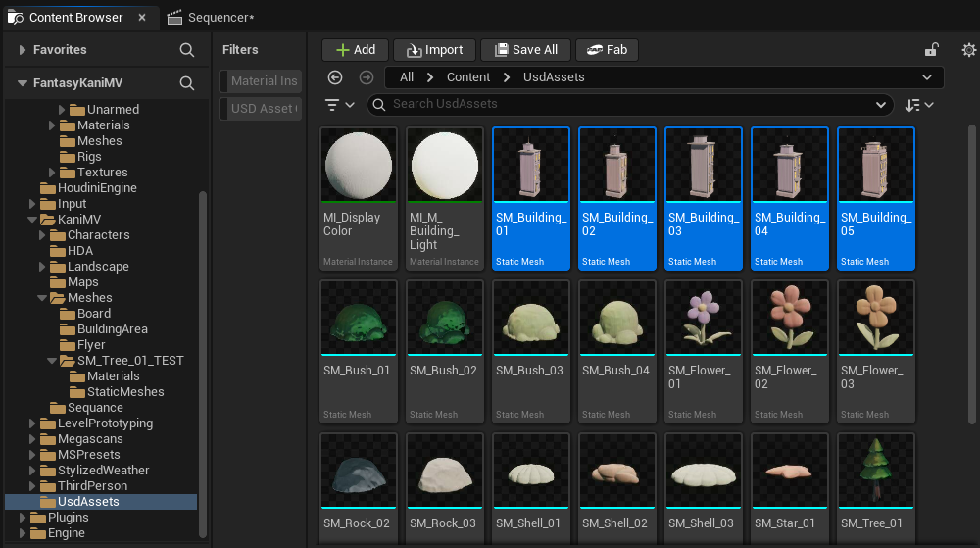Click the Content breadcrumb
Viewport: 980px width, 548px height.
[468, 77]
